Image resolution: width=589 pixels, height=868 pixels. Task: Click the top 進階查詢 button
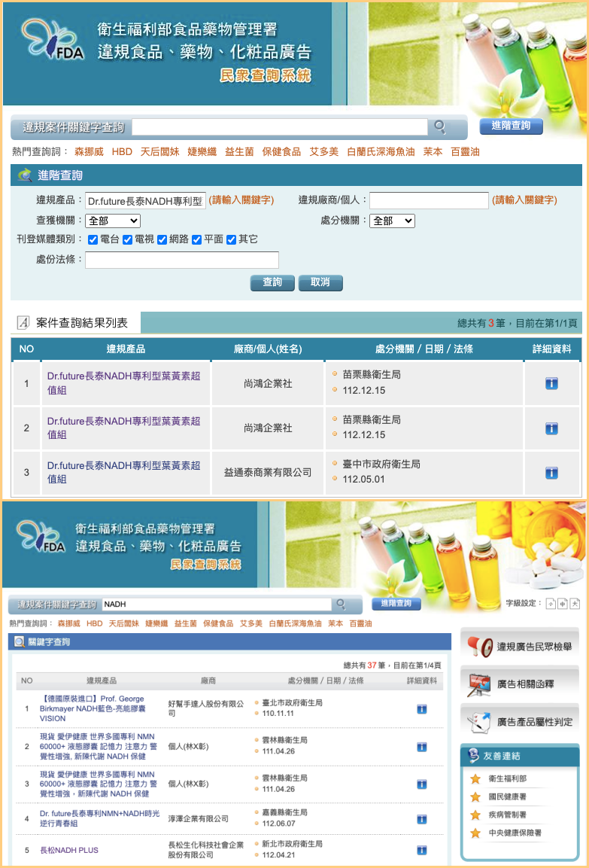[x=511, y=126]
